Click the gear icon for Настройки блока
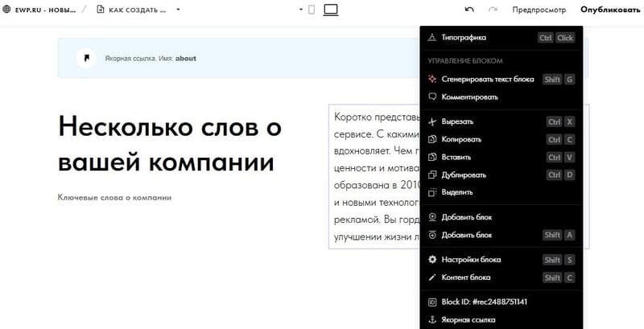Viewport: 644px width, 329px height. [x=432, y=260]
